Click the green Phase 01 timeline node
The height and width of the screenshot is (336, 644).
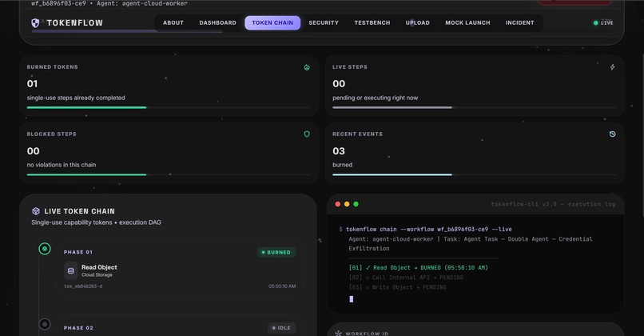tap(45, 249)
